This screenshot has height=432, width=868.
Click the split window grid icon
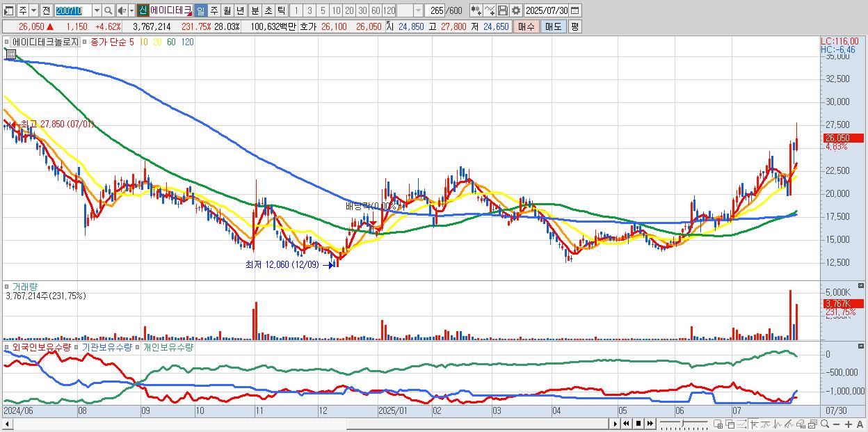pyautogui.click(x=718, y=424)
